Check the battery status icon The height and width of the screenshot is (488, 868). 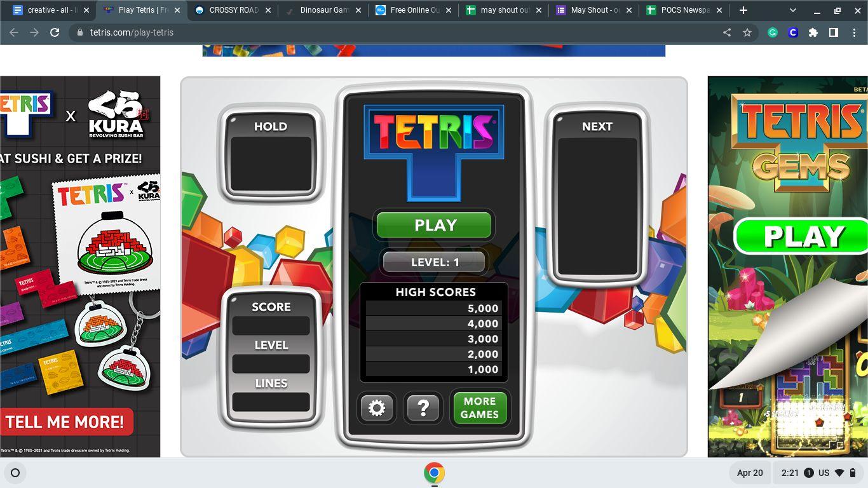pos(853,473)
